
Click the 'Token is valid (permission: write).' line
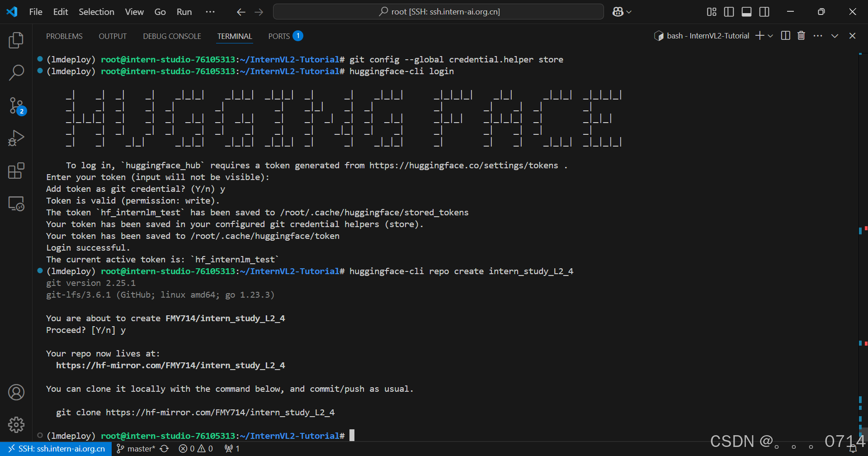click(133, 201)
